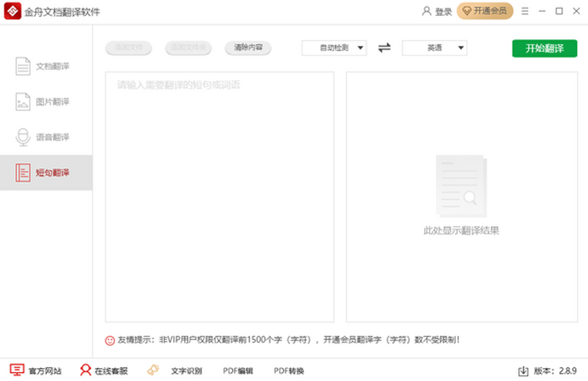Screen dimensions: 588x381
Task: Open the 文字识别 OCR tool
Action: click(186, 371)
